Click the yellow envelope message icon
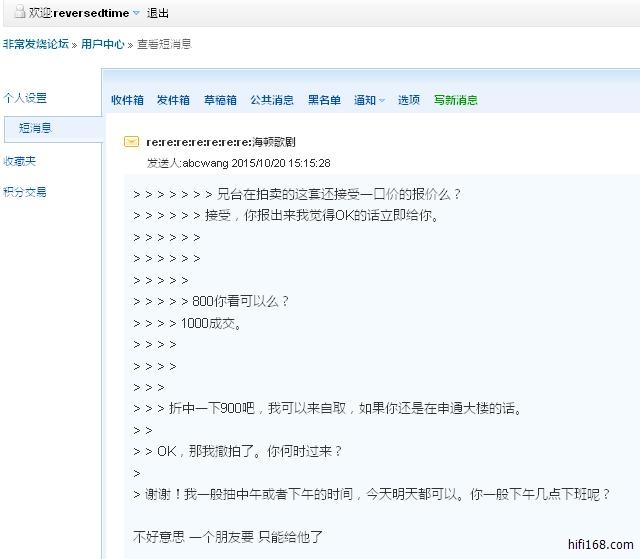Image resolution: width=640 pixels, height=559 pixels. coord(131,143)
